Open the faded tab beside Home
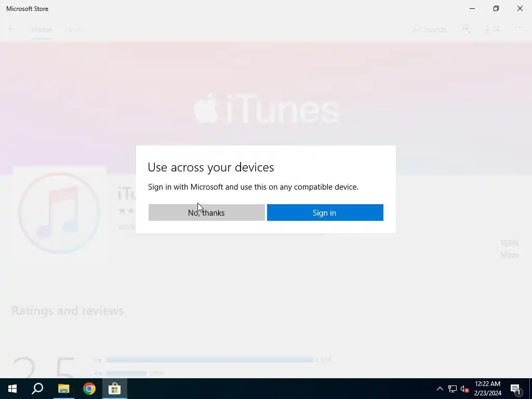This screenshot has height=399, width=532. 74,30
